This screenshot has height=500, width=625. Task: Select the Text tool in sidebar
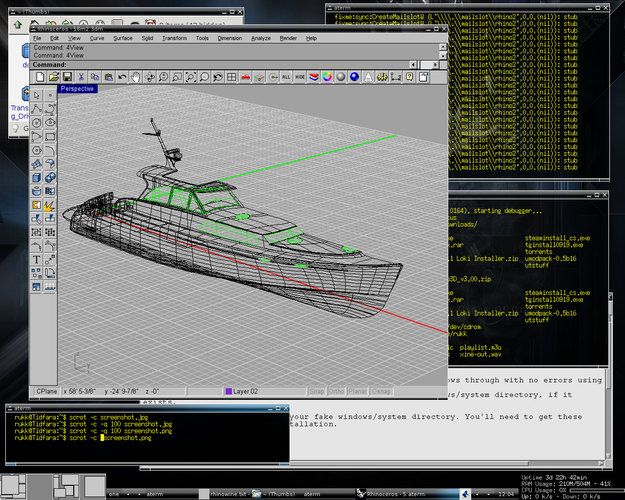tap(37, 260)
